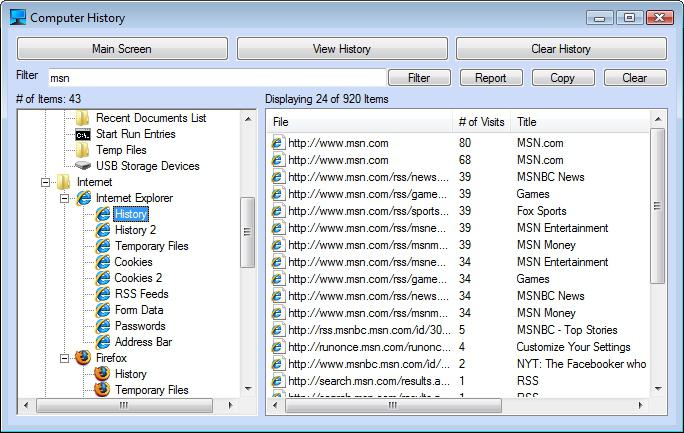The image size is (684, 433).
Task: Click the tree panel scroll-down arrow
Action: 248,388
